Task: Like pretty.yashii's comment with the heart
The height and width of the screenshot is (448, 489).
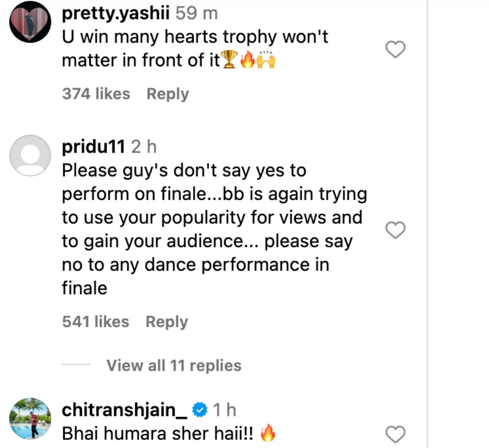Action: coord(395,50)
